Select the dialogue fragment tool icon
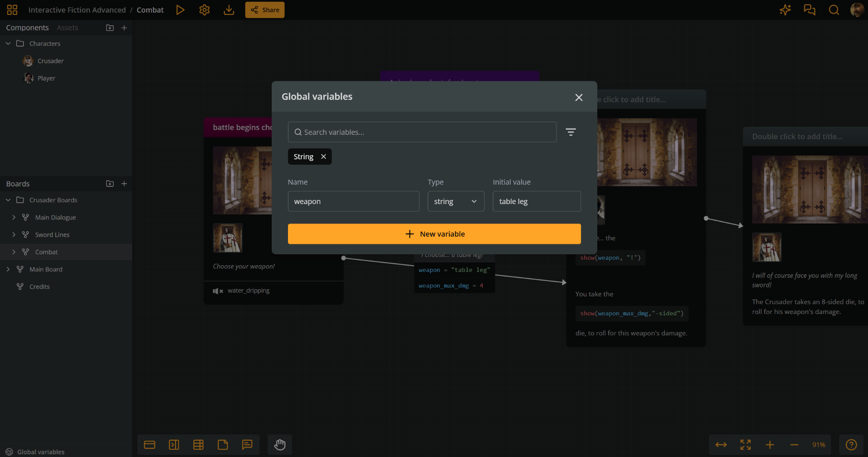This screenshot has width=868, height=457. (x=150, y=445)
